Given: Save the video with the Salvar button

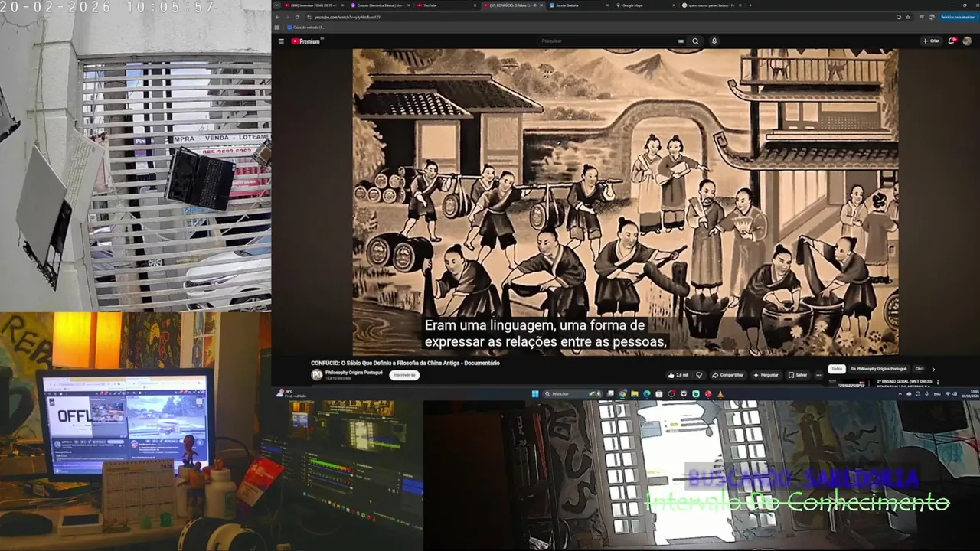Looking at the screenshot, I should (798, 375).
